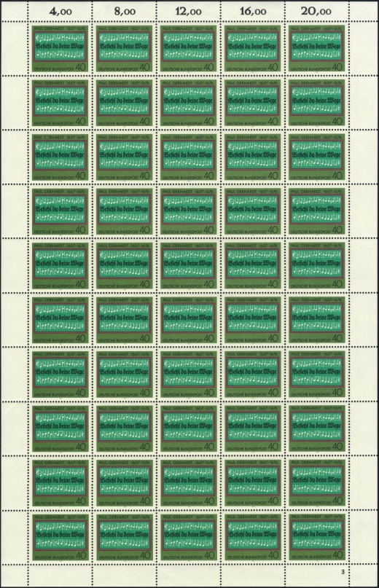The image size is (379, 588).
Task: Select the stamp directly below the 12,00 label
Action: [x=188, y=48]
